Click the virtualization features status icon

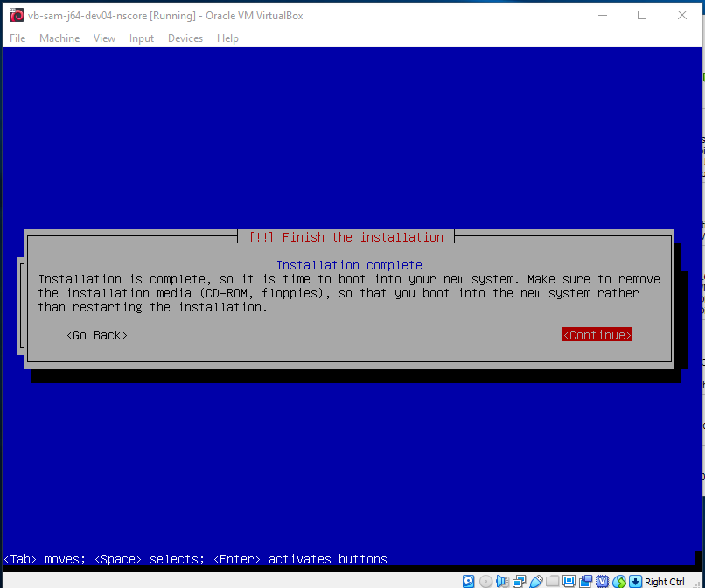[x=604, y=580]
